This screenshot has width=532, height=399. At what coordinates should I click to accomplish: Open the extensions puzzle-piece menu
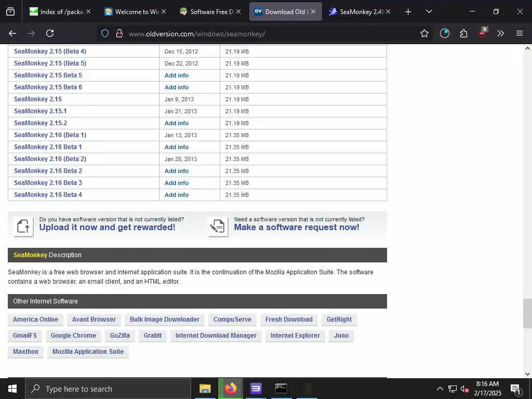pyautogui.click(x=463, y=33)
